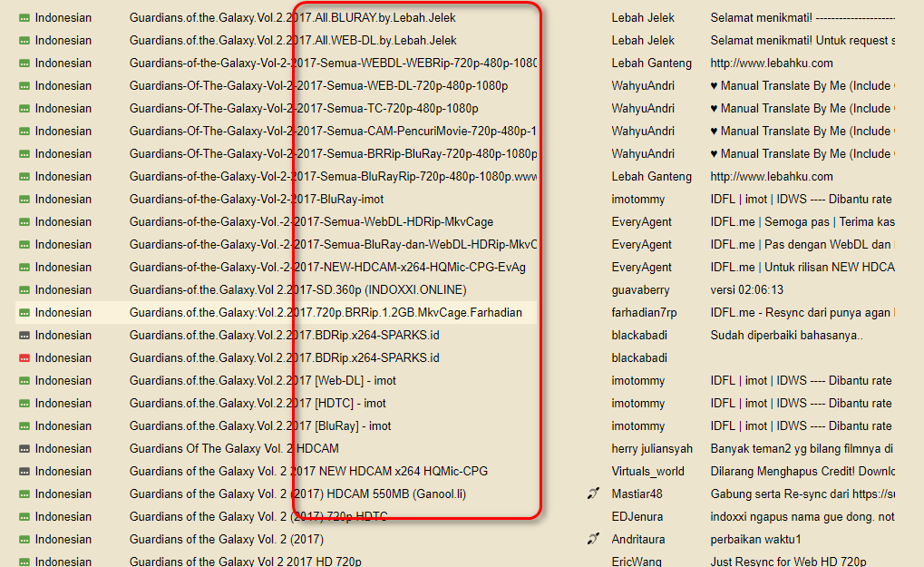Click the comment 'Sudah diperbaiki bahasanya..'

(x=787, y=336)
